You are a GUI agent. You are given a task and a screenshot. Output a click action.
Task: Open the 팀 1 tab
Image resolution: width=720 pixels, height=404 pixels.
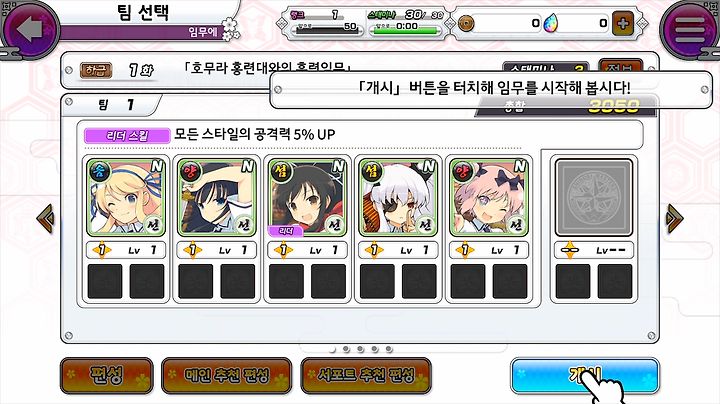tap(112, 105)
